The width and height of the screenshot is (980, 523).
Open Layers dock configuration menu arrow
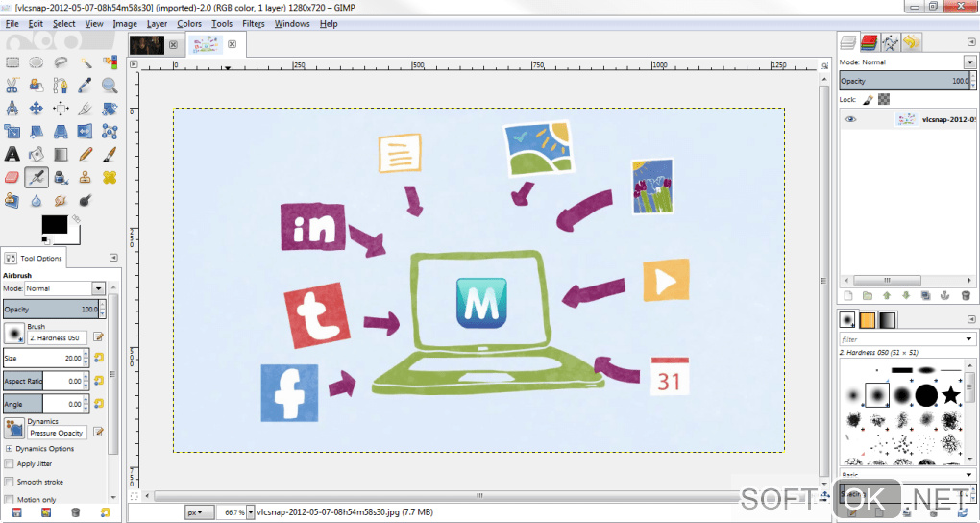coord(970,42)
